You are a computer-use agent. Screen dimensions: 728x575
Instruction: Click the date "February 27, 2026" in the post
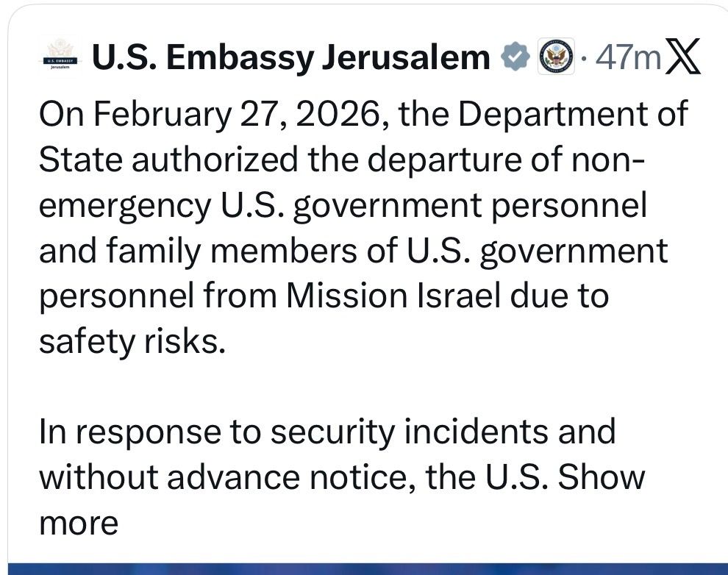237,115
